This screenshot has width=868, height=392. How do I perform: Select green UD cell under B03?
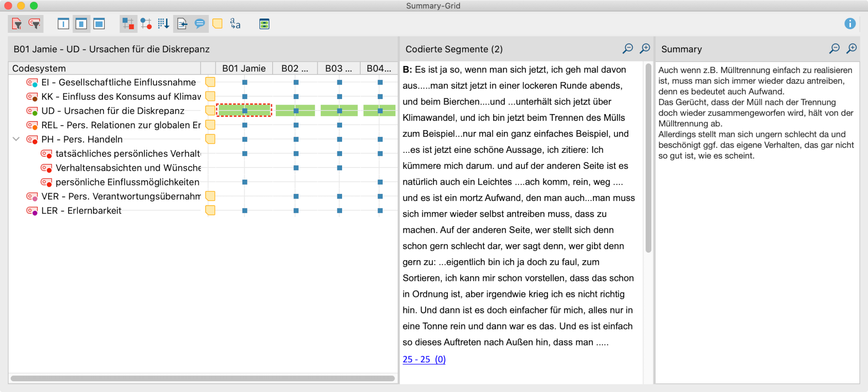339,111
